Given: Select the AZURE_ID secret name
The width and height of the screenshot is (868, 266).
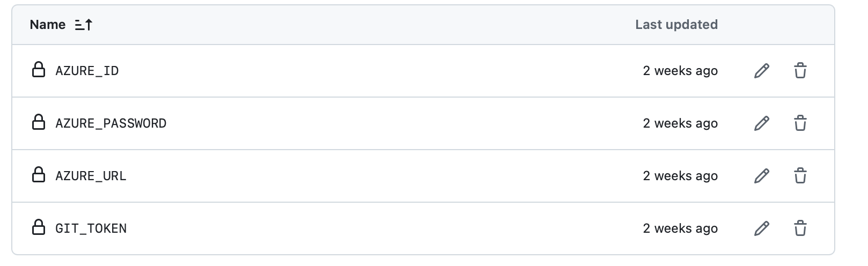Looking at the screenshot, I should [87, 71].
